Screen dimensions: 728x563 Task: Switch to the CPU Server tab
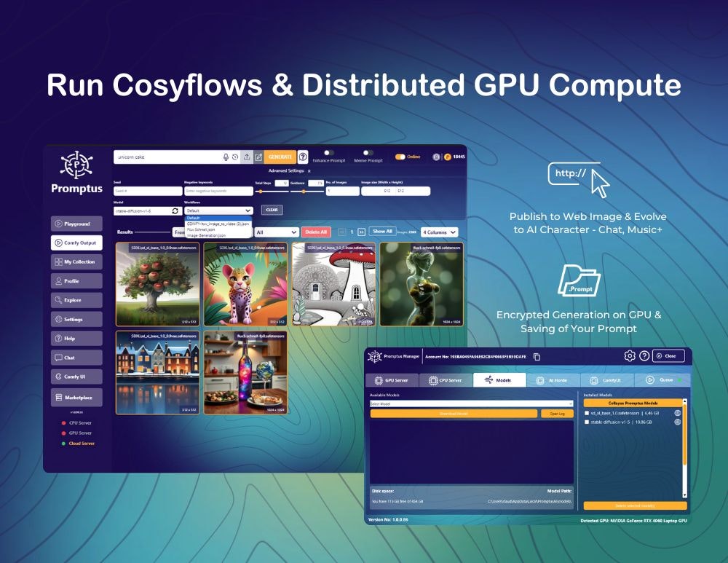[x=446, y=380]
